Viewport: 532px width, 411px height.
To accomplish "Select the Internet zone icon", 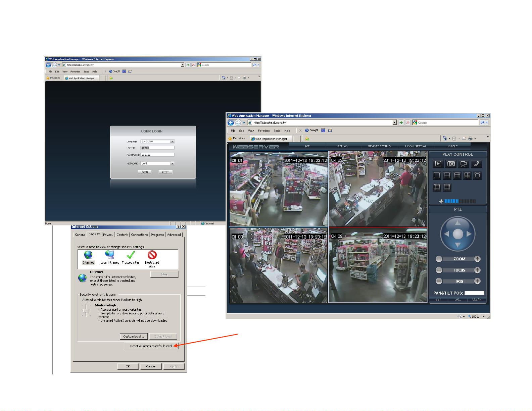I will click(88, 257).
